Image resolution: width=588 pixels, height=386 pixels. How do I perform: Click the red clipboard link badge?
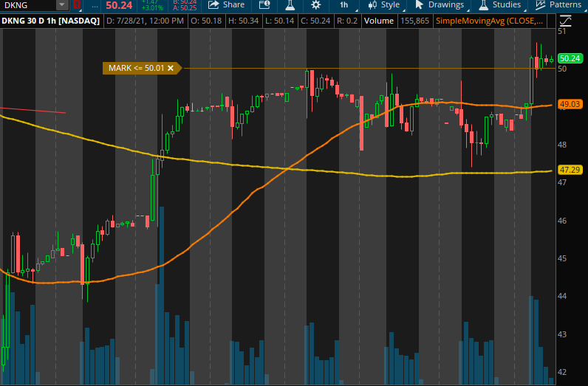pos(77,5)
